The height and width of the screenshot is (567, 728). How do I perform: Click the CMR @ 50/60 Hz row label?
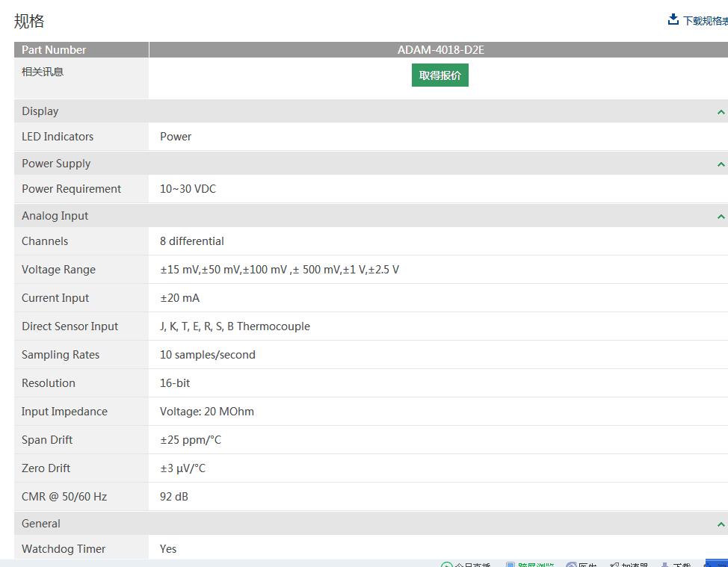click(64, 497)
